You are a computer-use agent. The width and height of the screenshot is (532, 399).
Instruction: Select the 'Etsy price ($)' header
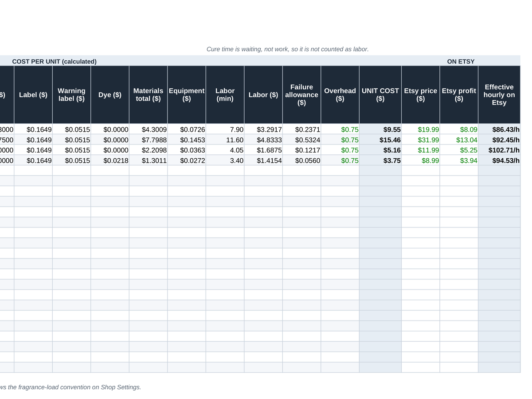coord(421,95)
